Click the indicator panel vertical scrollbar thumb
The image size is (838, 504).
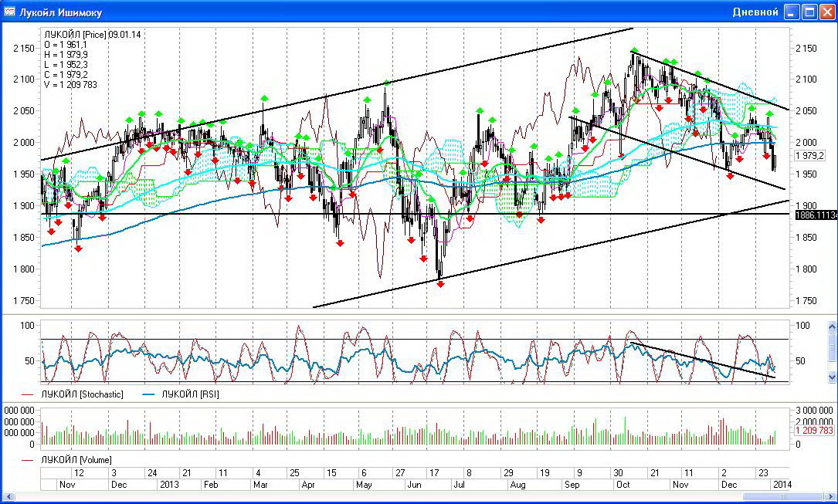point(832,347)
